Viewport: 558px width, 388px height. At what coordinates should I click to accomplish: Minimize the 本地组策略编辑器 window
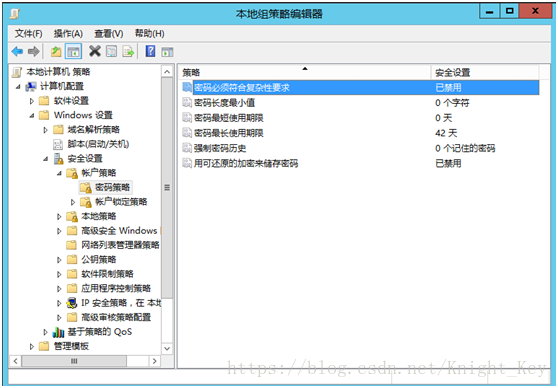pos(489,11)
